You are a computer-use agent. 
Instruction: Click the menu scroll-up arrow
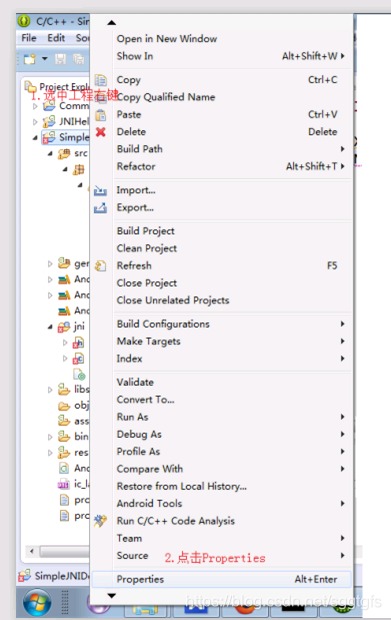[x=111, y=23]
